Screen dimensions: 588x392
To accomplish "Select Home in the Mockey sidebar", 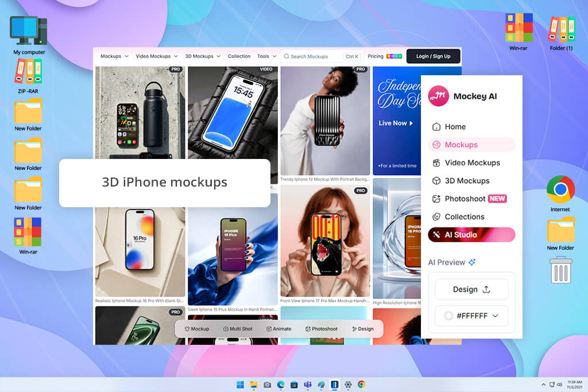I will 471,127.
